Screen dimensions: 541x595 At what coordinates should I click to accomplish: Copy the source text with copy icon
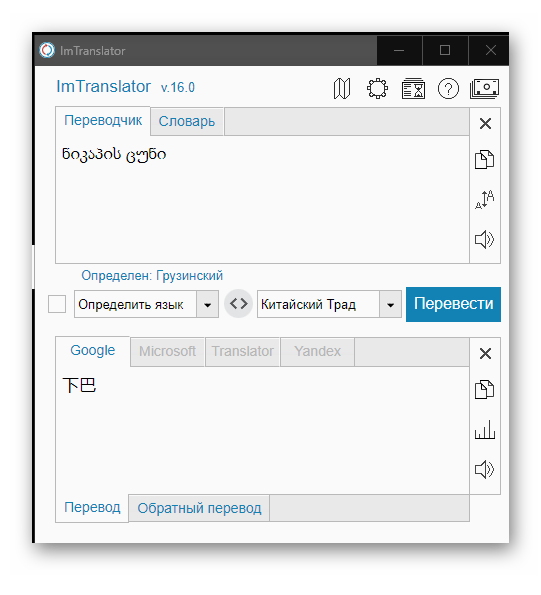(x=484, y=159)
